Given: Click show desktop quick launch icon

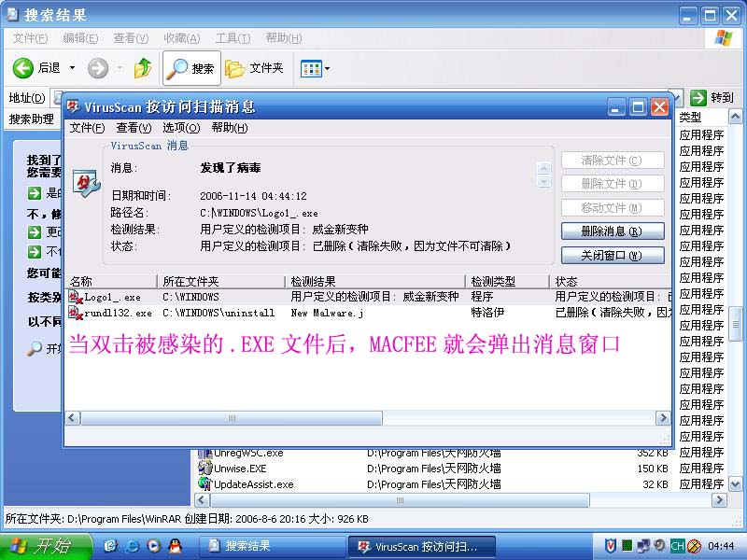Looking at the screenshot, I should [110, 546].
